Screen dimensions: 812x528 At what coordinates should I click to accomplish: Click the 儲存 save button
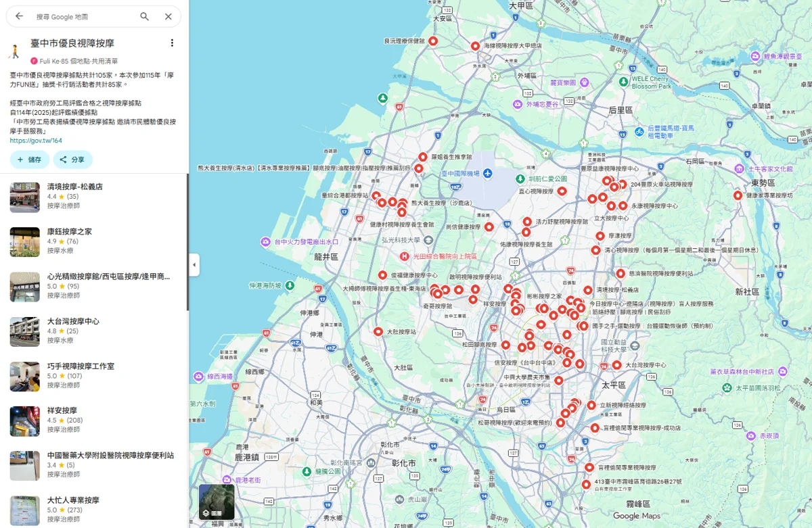(x=29, y=160)
